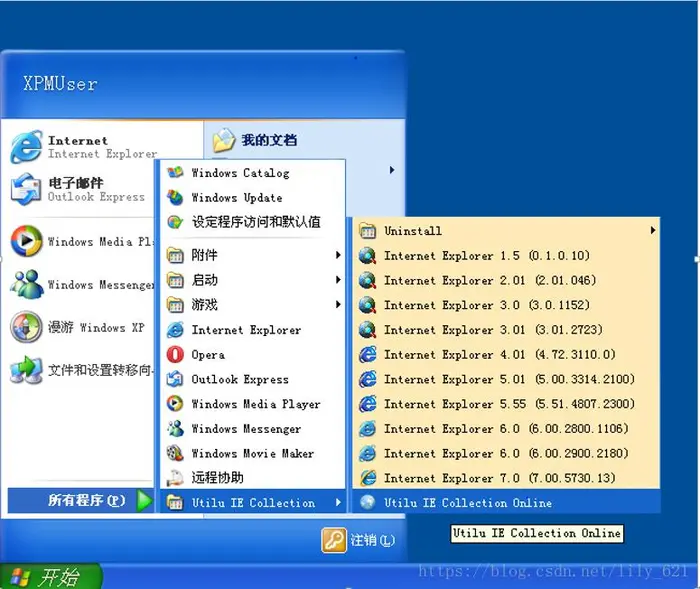Open the Utilu IE Collection menu entry
Viewport: 700px width, 589px height.
click(253, 502)
